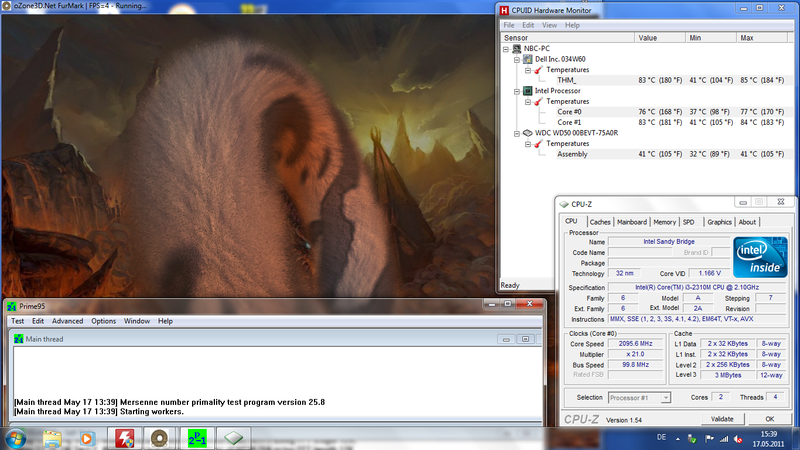The width and height of the screenshot is (800, 450).
Task: Click thermometer icon under Intel Processor
Action: 538,102
